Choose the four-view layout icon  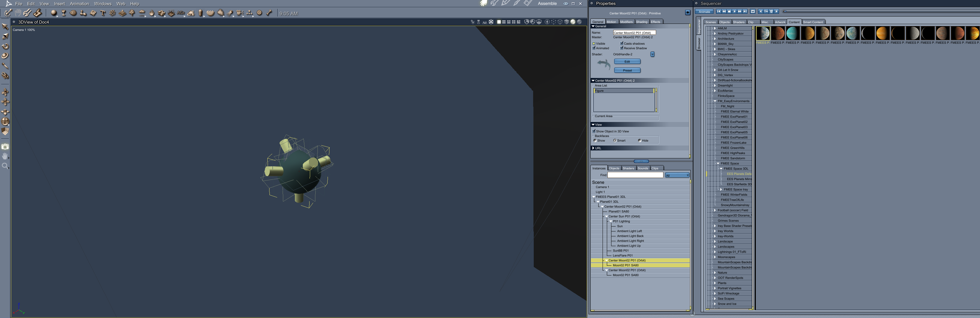click(514, 22)
